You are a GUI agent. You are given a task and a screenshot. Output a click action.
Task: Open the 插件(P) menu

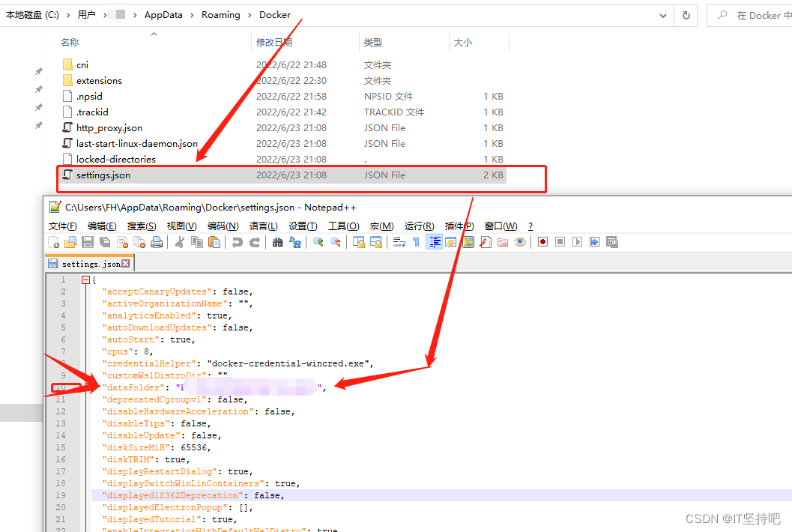click(x=459, y=226)
